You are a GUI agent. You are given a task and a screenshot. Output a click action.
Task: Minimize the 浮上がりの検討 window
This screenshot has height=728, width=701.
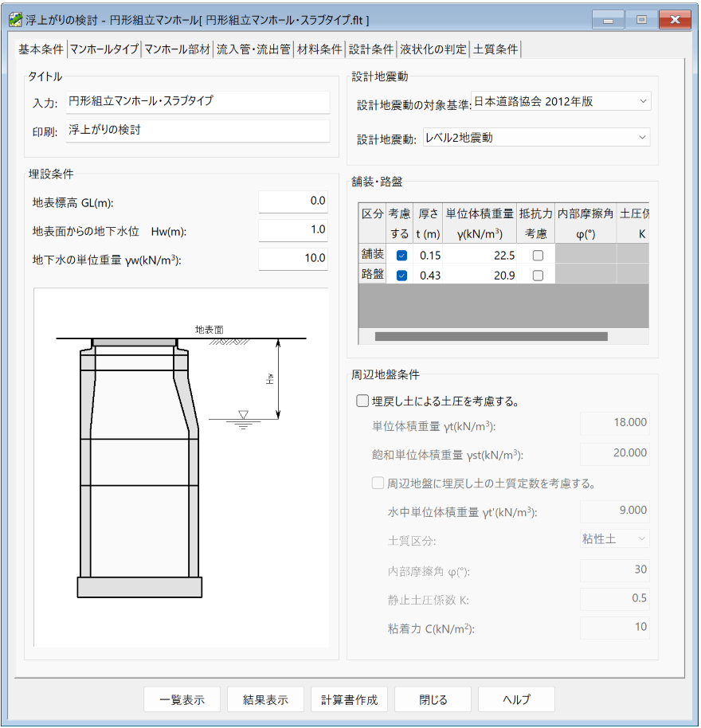point(608,20)
